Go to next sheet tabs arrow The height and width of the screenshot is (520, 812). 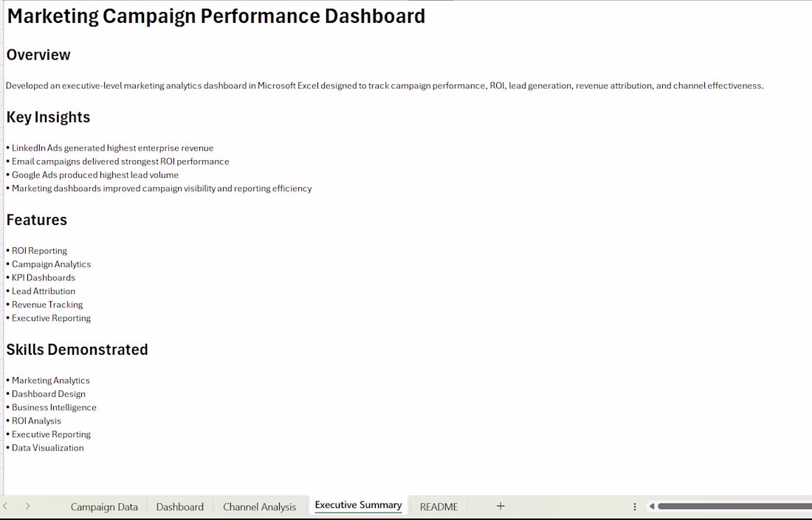pos(27,506)
